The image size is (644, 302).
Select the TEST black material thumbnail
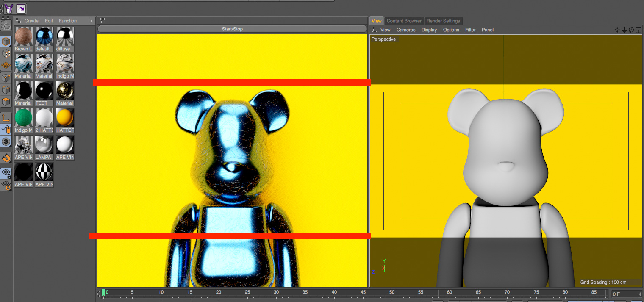point(44,91)
